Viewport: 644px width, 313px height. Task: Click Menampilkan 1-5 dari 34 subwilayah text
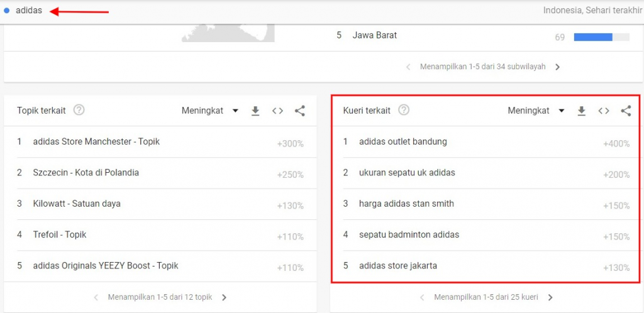[x=482, y=67]
